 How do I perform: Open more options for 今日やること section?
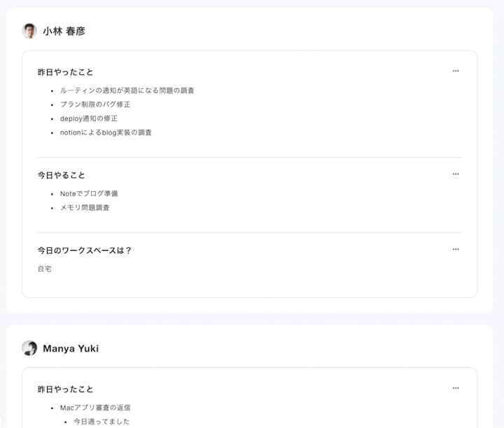pos(456,174)
